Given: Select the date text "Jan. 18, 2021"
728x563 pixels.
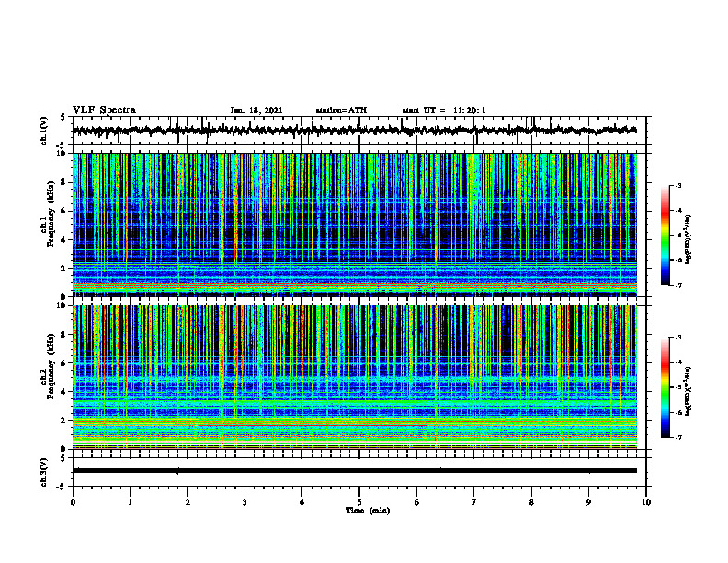Looking at the screenshot, I should coord(256,110).
